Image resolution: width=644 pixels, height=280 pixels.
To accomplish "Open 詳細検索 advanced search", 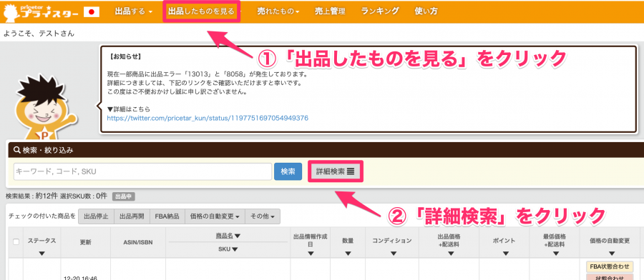I will tap(335, 171).
